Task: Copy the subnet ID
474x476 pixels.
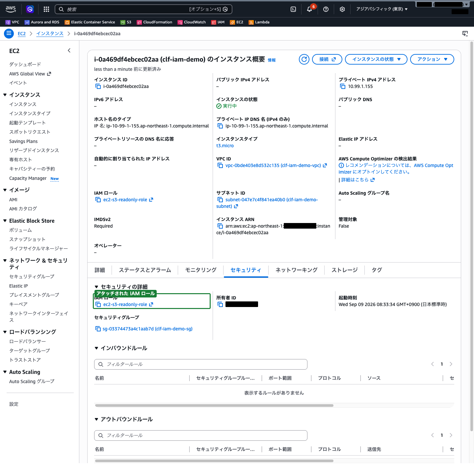Action: tap(220, 200)
